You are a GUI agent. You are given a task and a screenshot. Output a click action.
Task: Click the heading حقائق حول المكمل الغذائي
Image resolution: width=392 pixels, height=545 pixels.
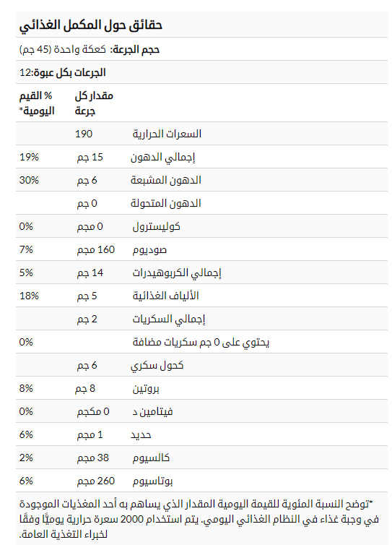click(91, 25)
